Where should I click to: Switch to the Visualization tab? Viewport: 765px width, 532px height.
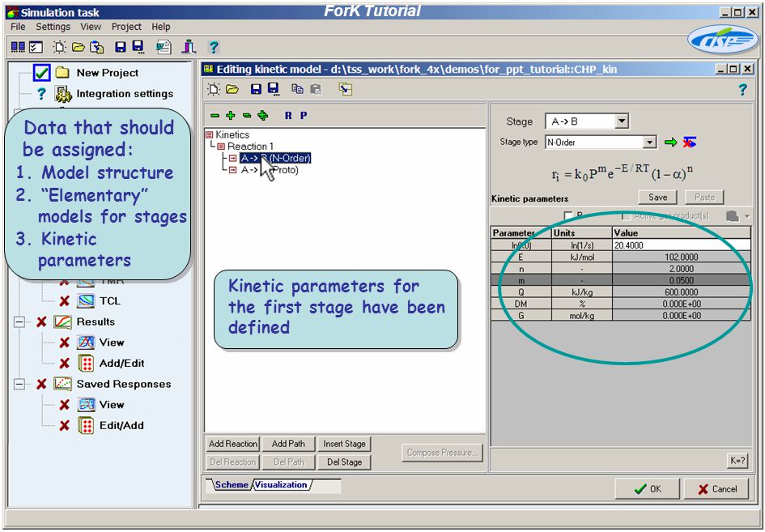pyautogui.click(x=281, y=485)
